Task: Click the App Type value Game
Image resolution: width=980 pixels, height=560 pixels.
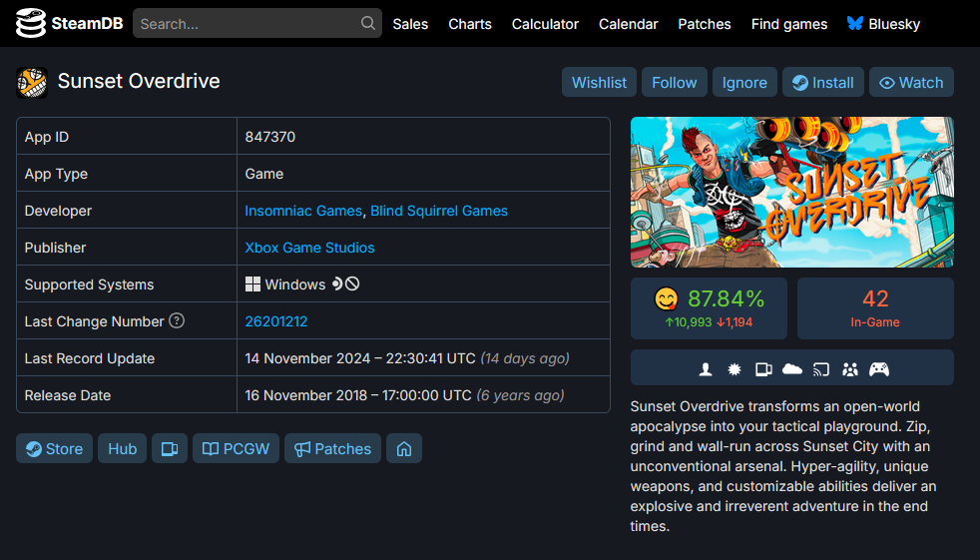Action: click(x=263, y=174)
